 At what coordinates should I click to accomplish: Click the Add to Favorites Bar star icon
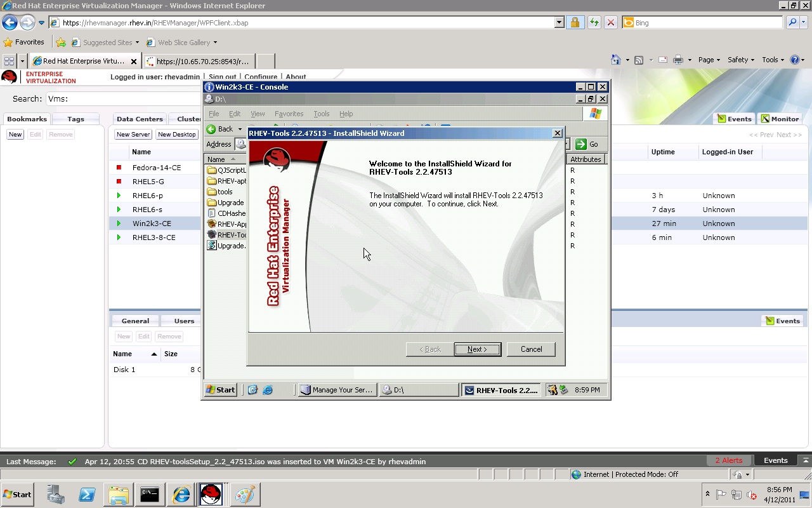pos(61,43)
